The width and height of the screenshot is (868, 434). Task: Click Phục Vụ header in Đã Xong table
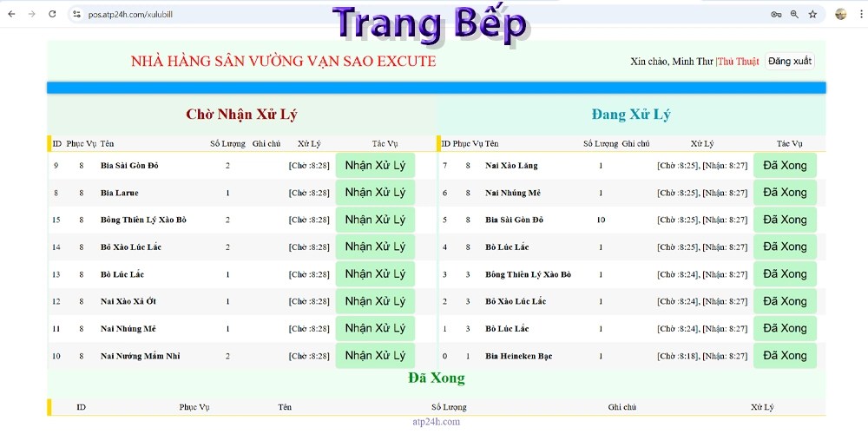(194, 407)
